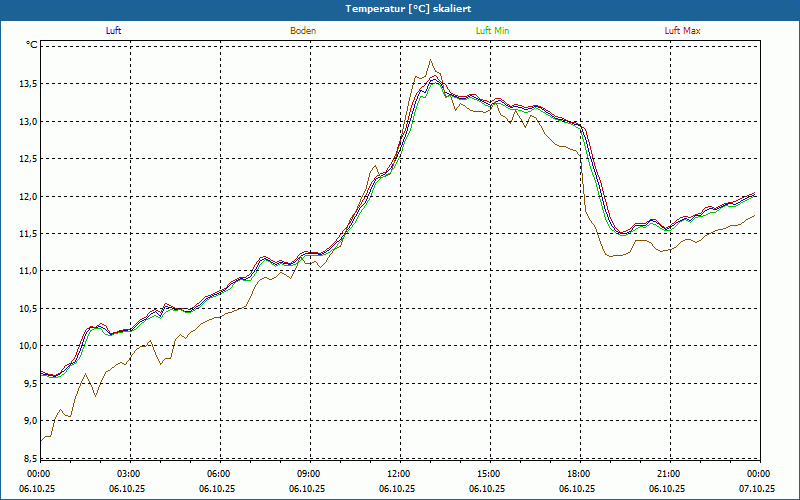This screenshot has height=500, width=800.
Task: Click the peak of the Boden curve
Action: pos(431,60)
